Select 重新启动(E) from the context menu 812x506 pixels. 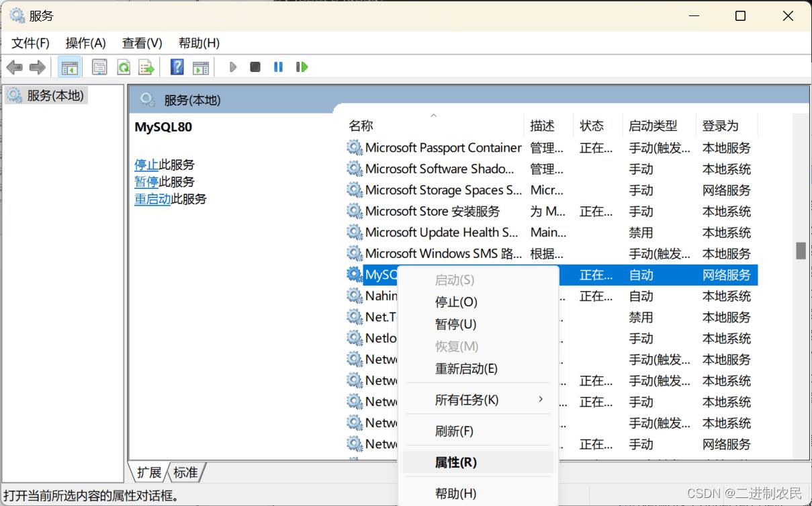(466, 368)
